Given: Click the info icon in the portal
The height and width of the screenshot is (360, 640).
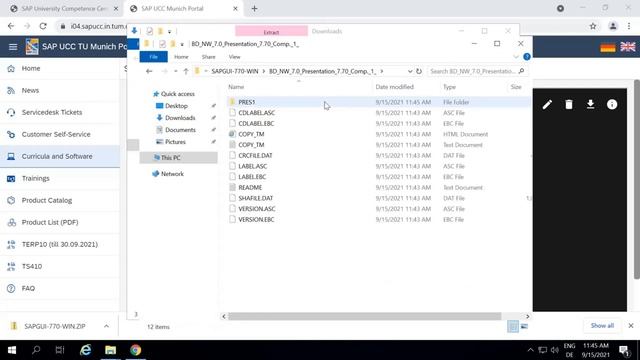Looking at the screenshot, I should tap(612, 105).
